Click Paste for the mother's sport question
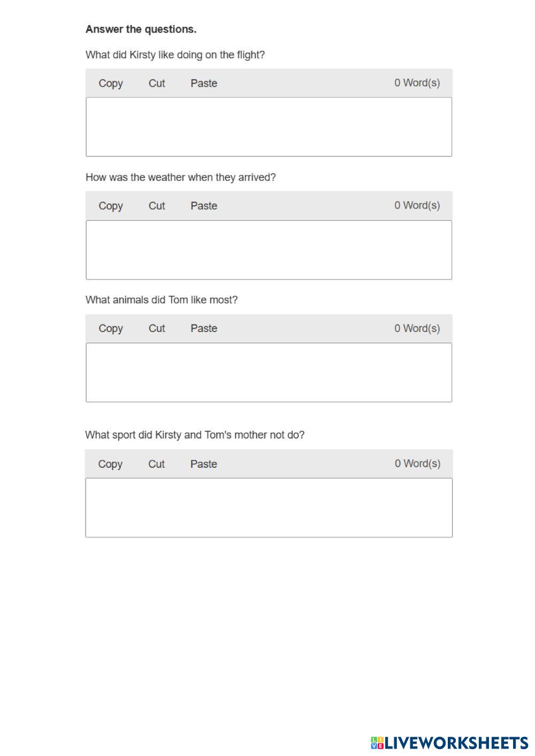Viewport: 535px width, 756px height. tap(203, 464)
